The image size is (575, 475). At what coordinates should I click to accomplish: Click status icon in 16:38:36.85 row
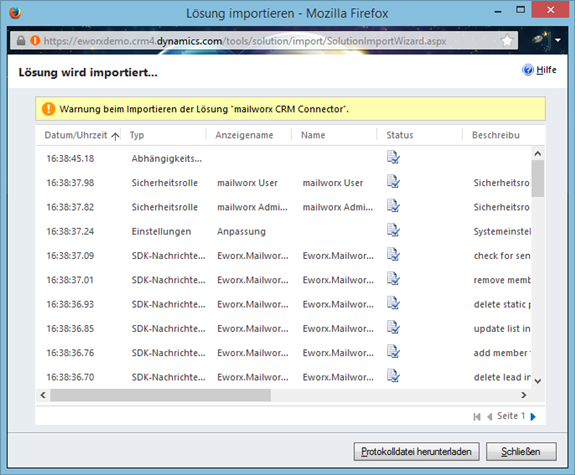pos(393,327)
